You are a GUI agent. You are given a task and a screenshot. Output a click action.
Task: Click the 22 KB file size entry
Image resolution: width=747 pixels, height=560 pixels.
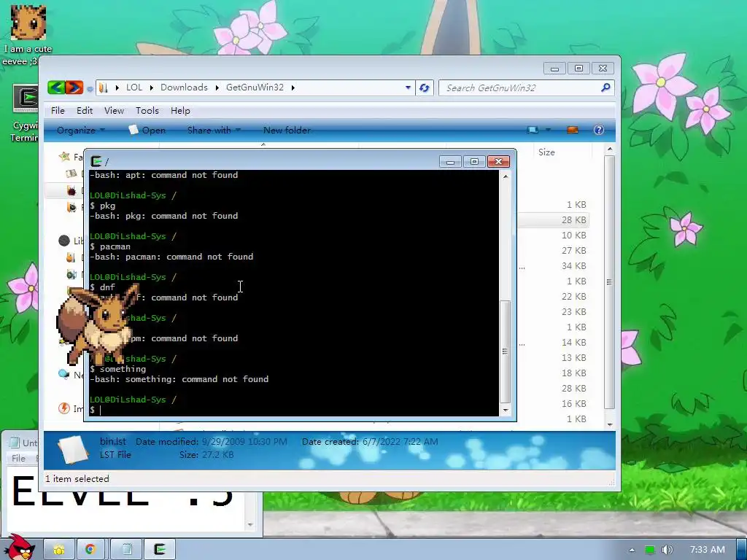573,296
